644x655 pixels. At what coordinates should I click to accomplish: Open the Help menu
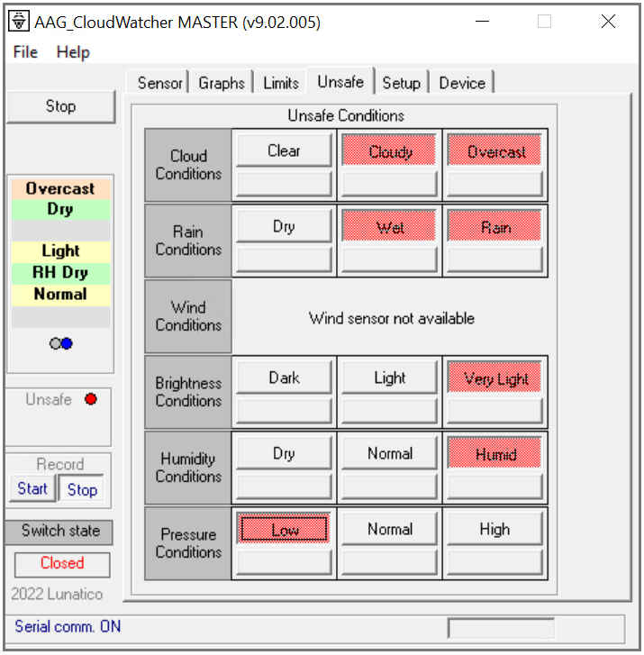coord(73,52)
